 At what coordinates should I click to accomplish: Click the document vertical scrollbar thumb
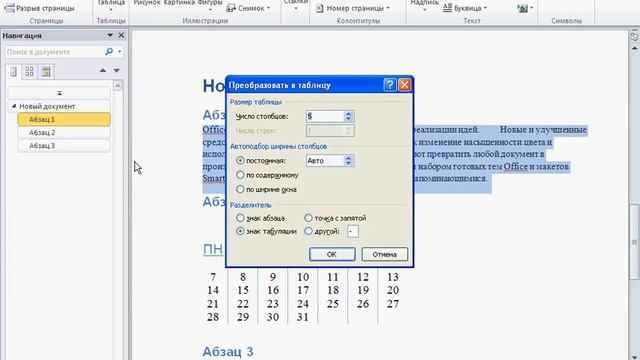pyautogui.click(x=634, y=241)
